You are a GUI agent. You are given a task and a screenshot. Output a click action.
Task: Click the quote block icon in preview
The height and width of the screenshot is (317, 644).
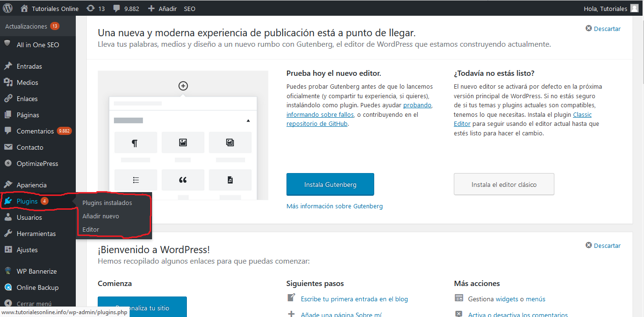coord(183,180)
